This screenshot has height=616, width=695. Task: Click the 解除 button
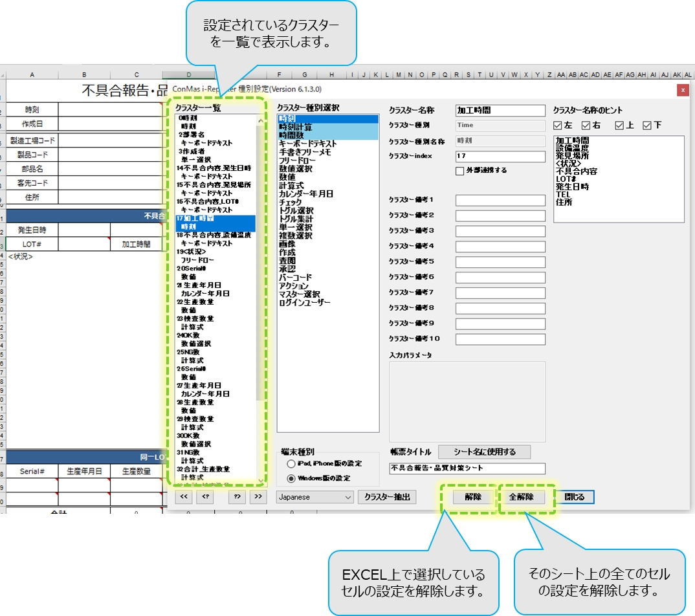(472, 497)
